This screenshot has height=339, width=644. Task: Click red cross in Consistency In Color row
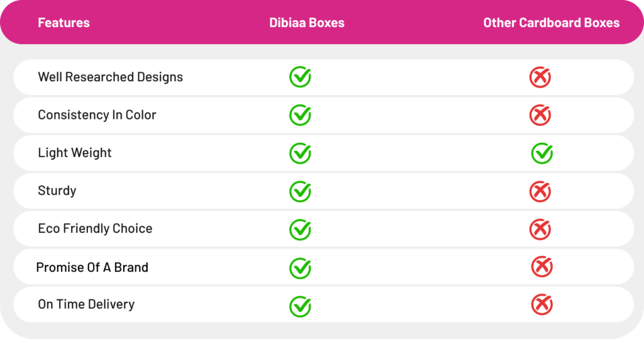point(540,115)
